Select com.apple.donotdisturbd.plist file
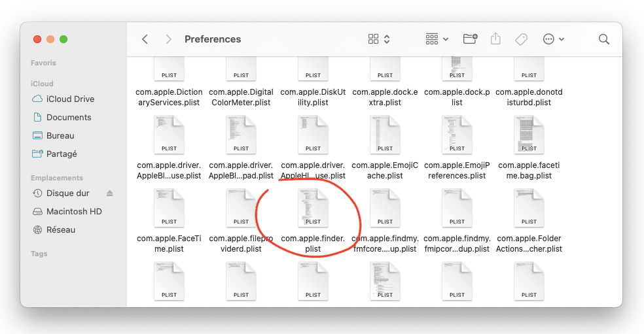Image resolution: width=644 pixels, height=334 pixels. click(x=529, y=82)
